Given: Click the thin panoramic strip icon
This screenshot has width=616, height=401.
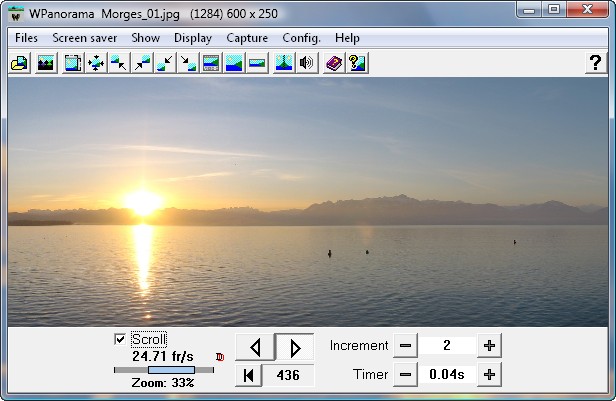Looking at the screenshot, I should coord(257,63).
